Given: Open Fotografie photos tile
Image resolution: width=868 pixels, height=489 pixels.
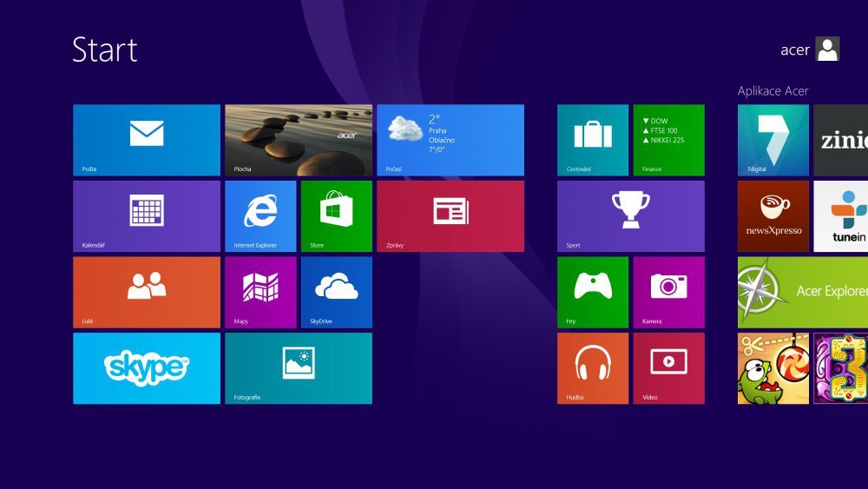Looking at the screenshot, I should pyautogui.click(x=298, y=367).
